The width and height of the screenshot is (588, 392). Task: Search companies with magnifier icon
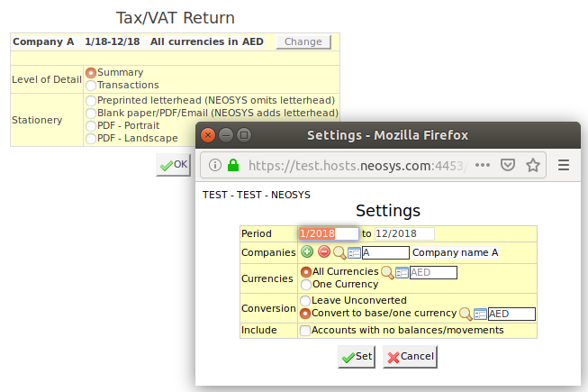(x=339, y=253)
